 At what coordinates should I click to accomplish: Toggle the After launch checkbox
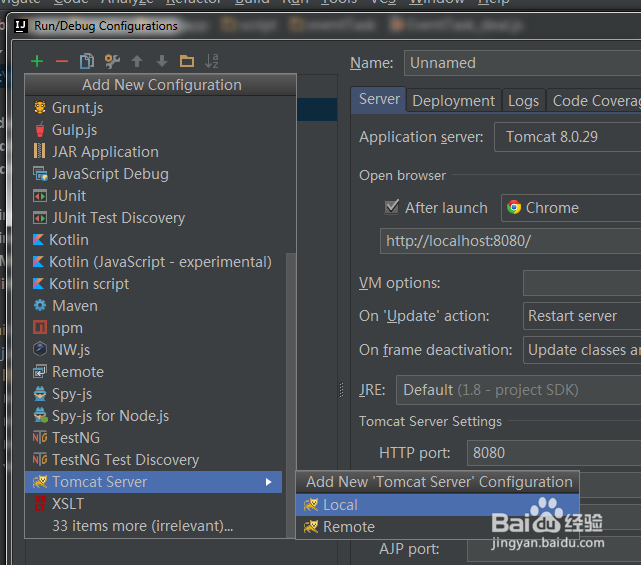[x=392, y=207]
